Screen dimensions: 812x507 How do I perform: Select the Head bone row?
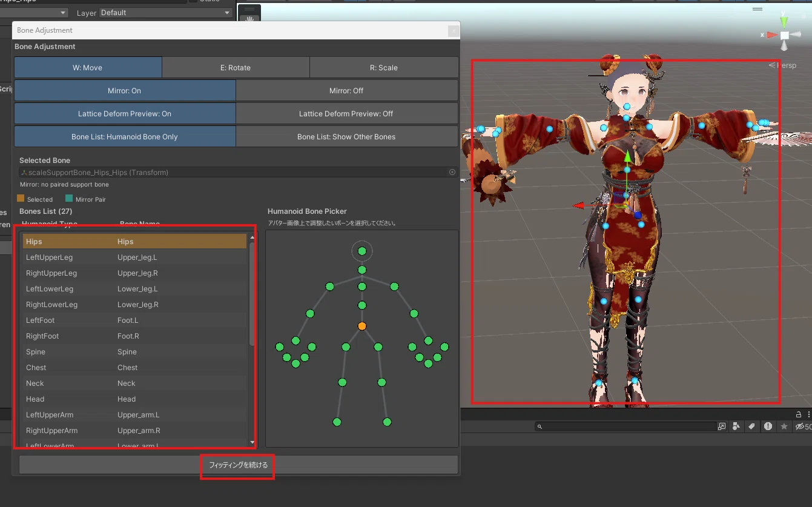135,399
